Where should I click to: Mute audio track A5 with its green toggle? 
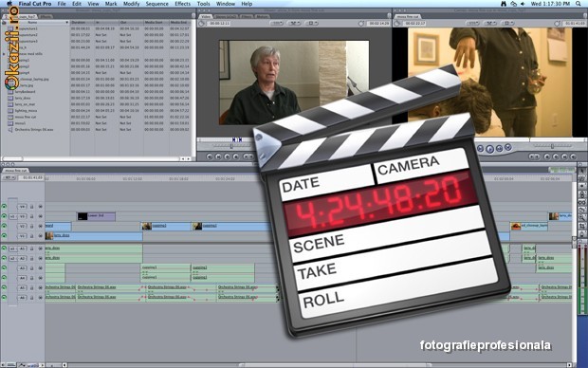(x=4, y=287)
